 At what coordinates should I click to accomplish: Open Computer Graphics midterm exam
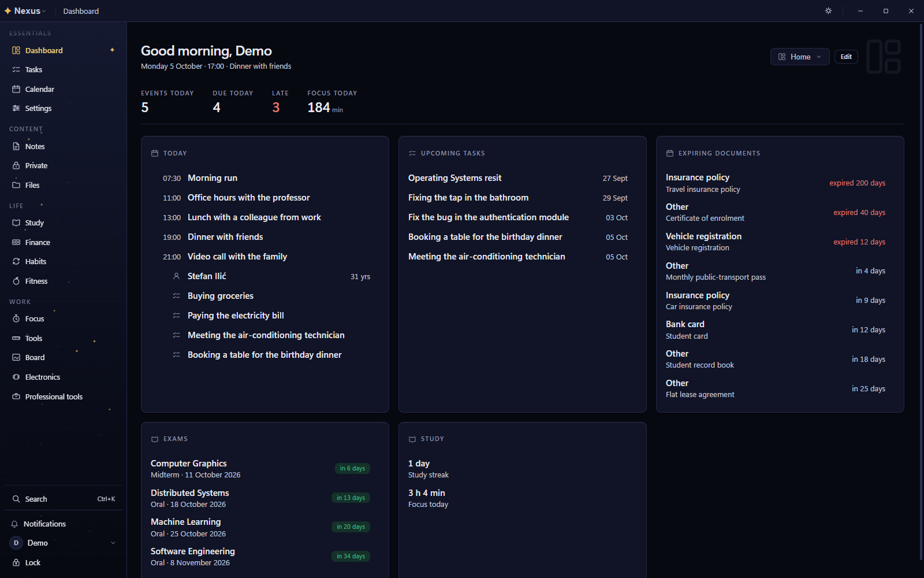260,469
